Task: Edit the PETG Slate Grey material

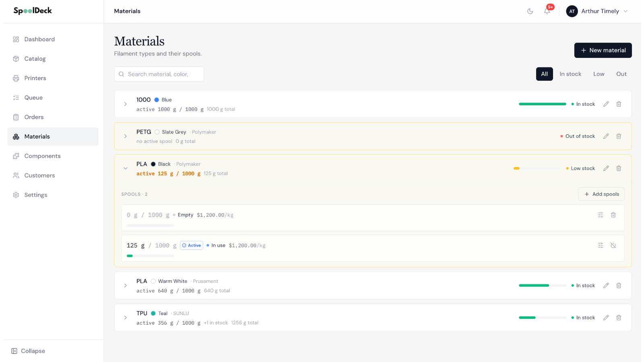Action: [x=606, y=136]
